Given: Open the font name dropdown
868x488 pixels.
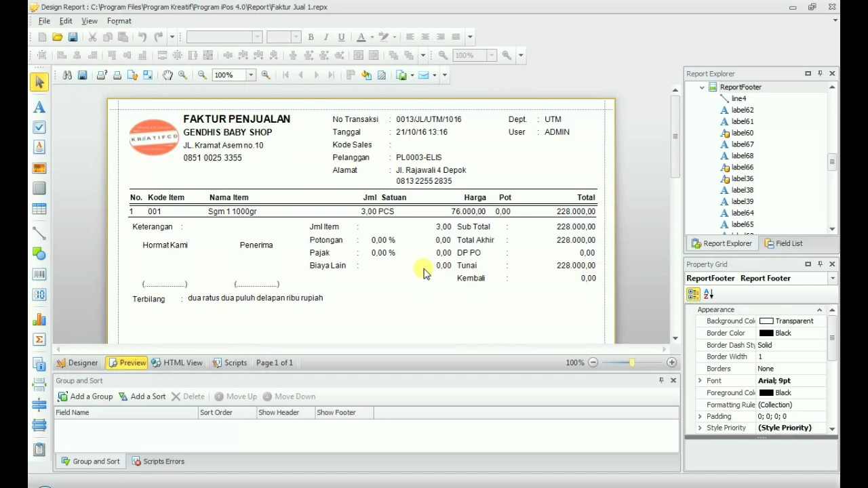Looking at the screenshot, I should coord(257,37).
